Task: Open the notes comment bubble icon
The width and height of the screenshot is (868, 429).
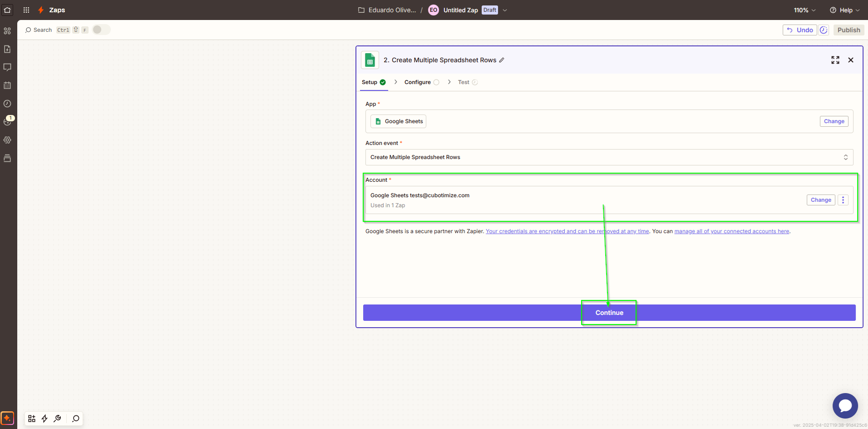Action: click(7, 67)
